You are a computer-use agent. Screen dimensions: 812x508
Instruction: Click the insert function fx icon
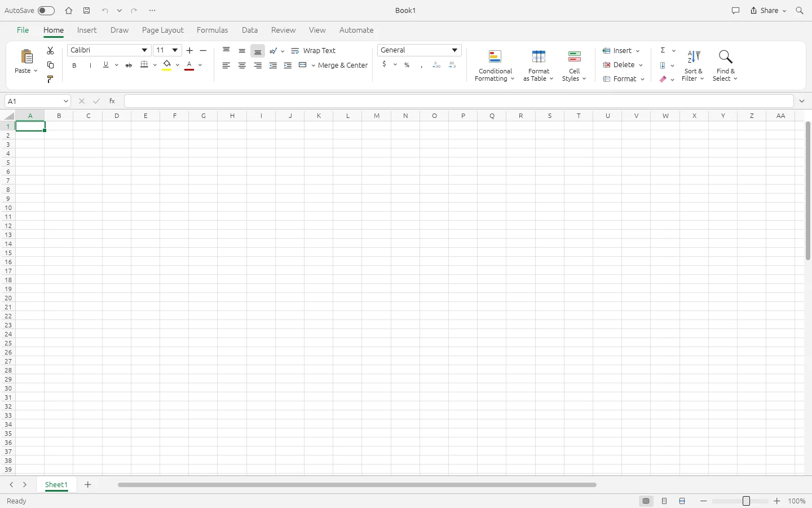[112, 101]
